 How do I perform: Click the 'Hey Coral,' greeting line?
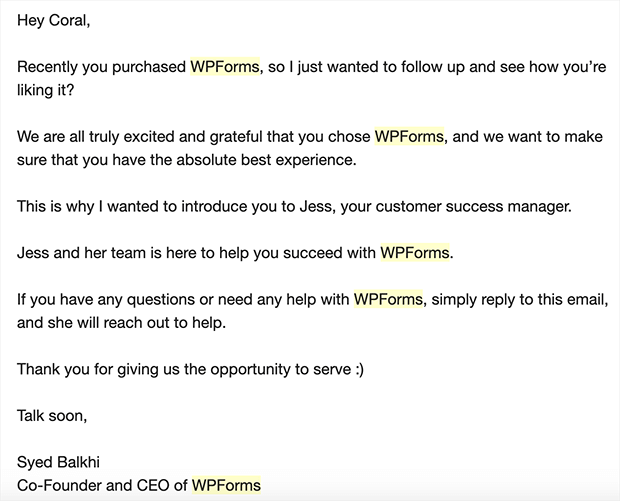[54, 21]
